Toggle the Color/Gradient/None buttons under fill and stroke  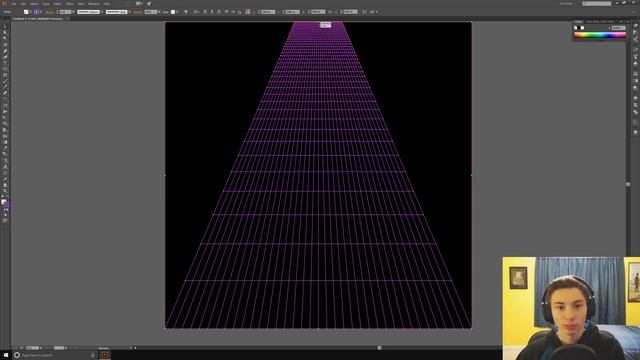(x=5, y=209)
